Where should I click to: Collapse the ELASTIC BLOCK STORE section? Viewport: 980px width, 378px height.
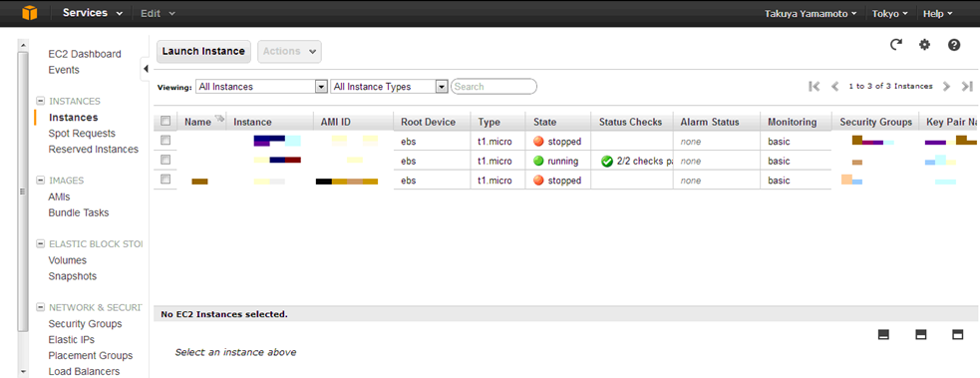tap(41, 243)
